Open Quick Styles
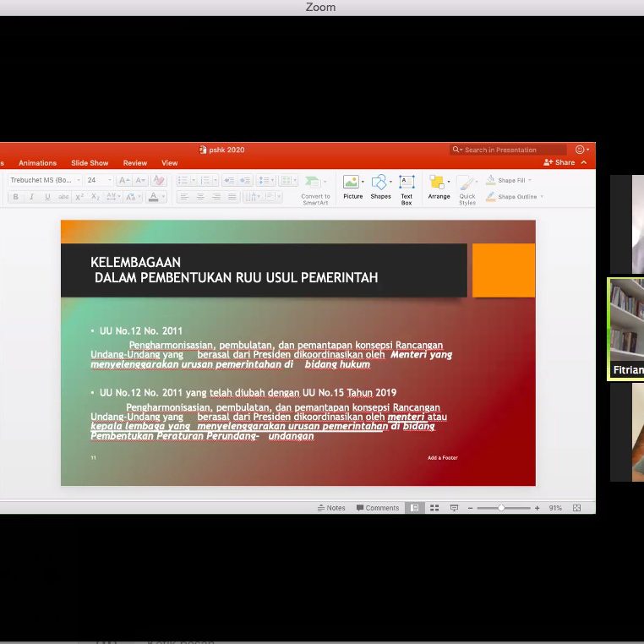This screenshot has height=644, width=644. (467, 188)
